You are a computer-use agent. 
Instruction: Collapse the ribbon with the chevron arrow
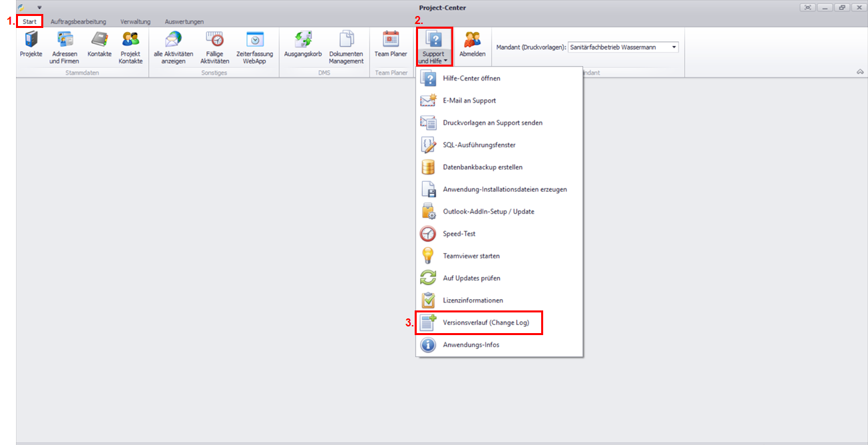[x=859, y=71]
